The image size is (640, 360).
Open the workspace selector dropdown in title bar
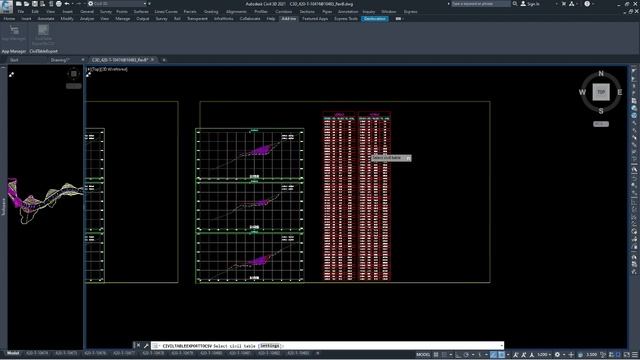(118, 4)
